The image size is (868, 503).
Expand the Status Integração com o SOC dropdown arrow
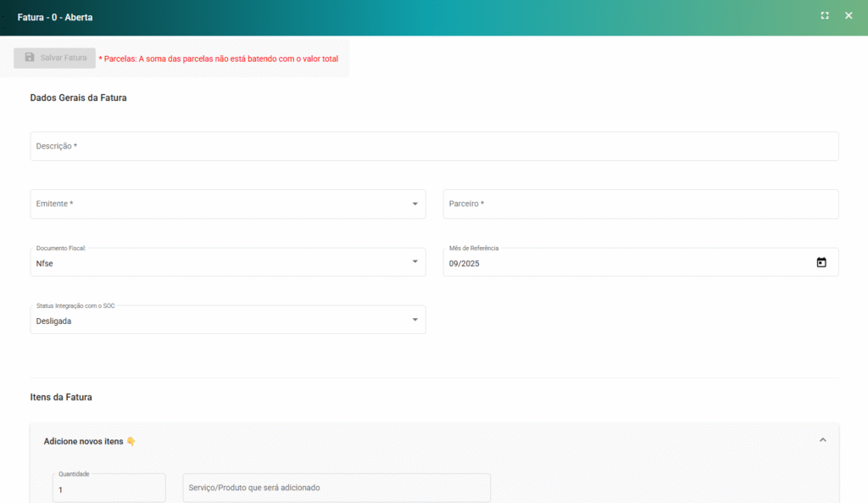pyautogui.click(x=415, y=320)
